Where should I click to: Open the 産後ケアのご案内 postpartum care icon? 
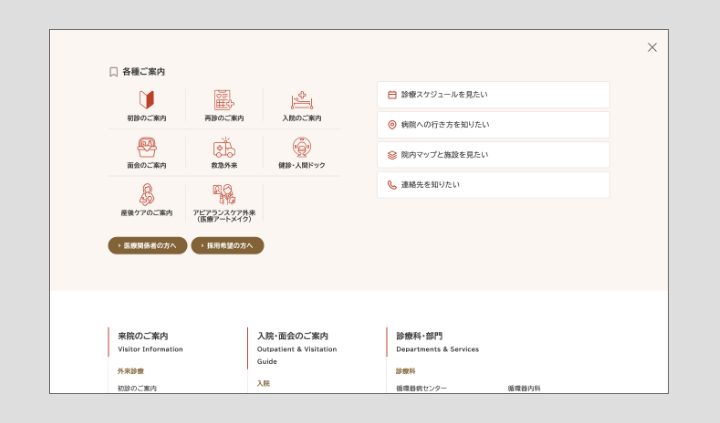click(x=146, y=196)
